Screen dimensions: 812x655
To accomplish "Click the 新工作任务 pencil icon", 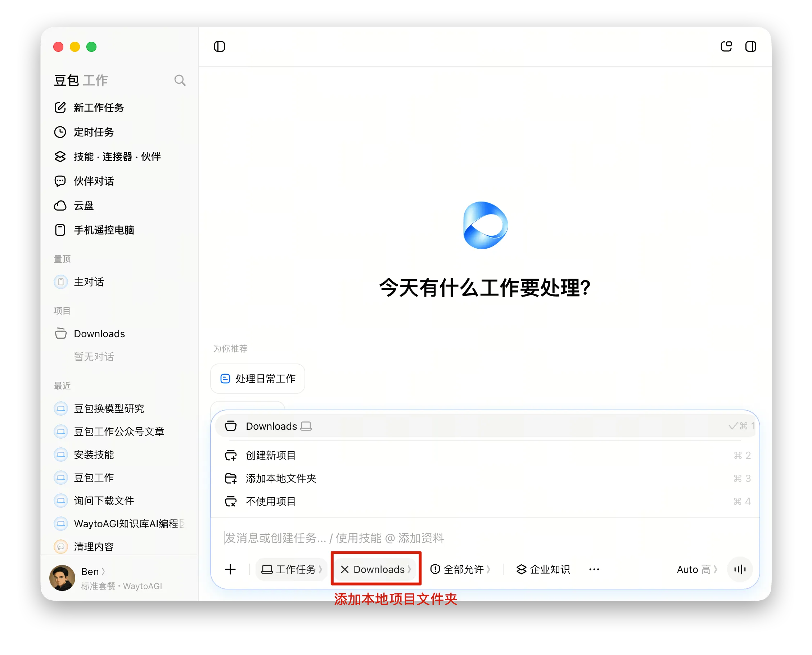I will tap(60, 108).
